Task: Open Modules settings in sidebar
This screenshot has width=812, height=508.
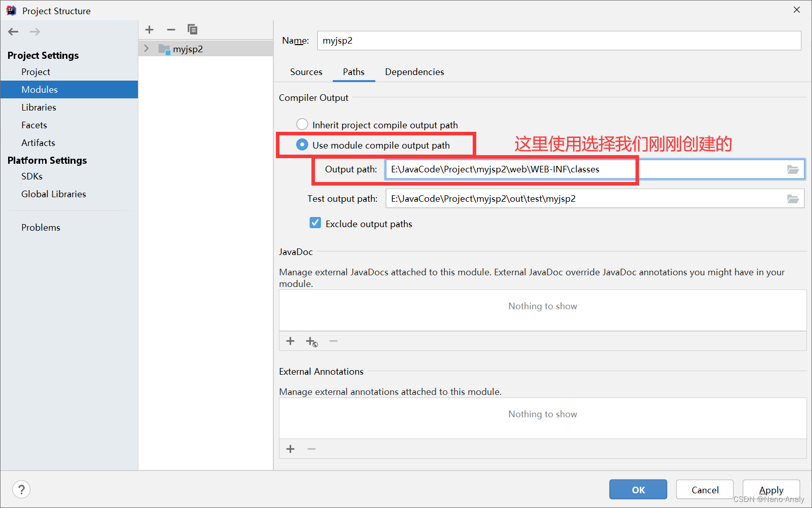Action: coord(69,90)
